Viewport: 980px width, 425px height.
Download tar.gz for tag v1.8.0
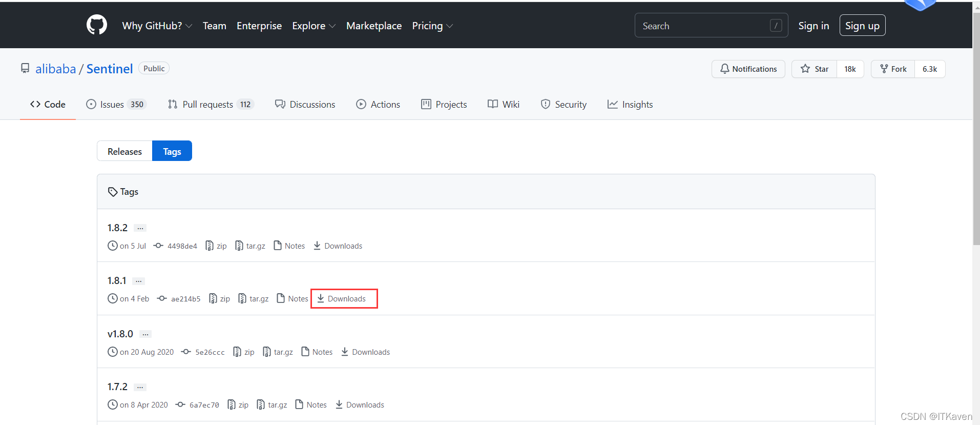pyautogui.click(x=278, y=352)
